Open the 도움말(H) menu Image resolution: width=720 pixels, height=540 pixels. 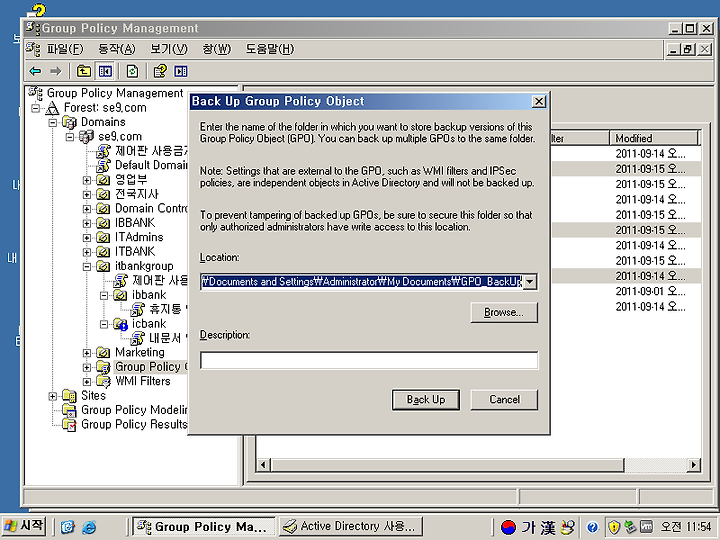270,49
